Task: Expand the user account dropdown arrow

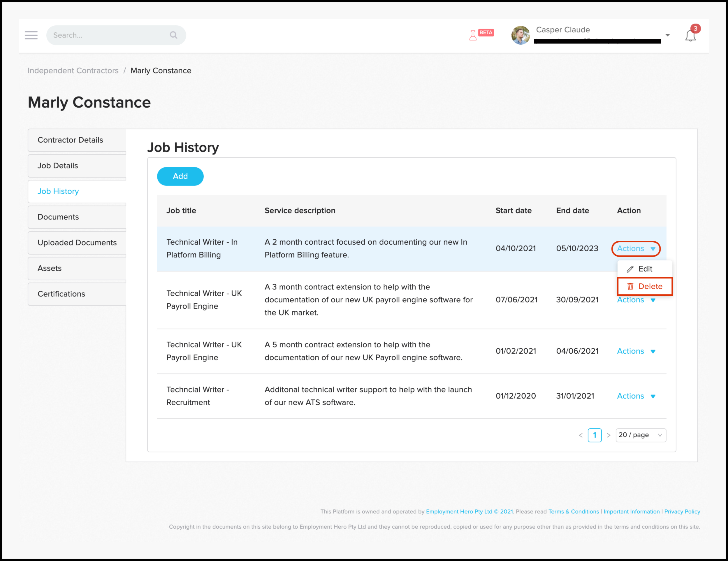Action: pyautogui.click(x=667, y=35)
